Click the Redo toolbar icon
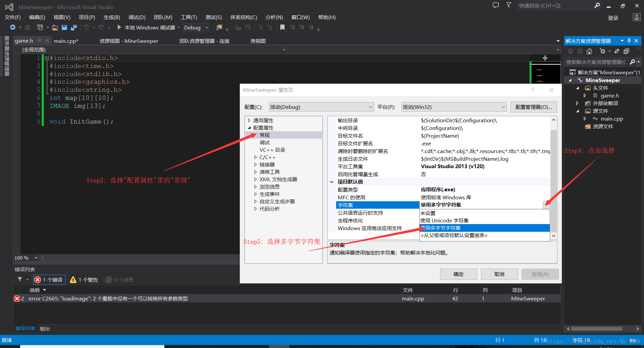644x348 pixels. point(101,27)
